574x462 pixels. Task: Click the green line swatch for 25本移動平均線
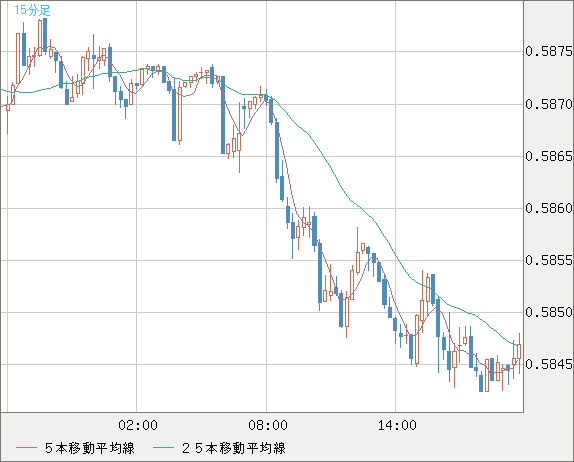click(163, 448)
